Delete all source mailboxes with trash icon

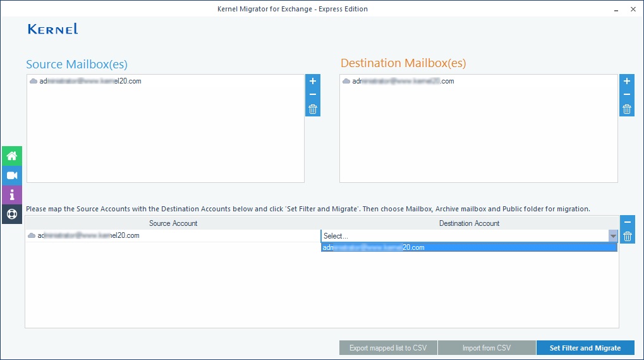point(312,109)
